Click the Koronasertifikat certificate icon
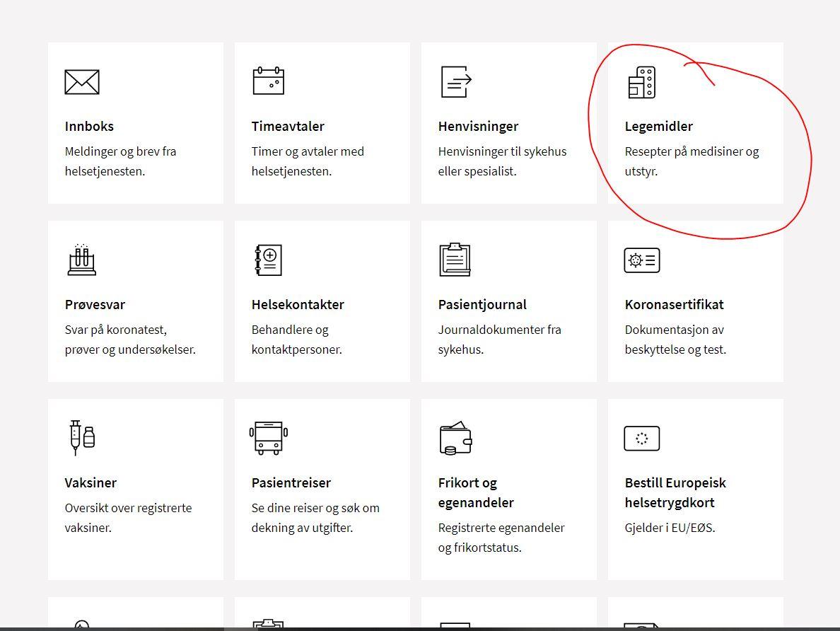Image resolution: width=840 pixels, height=631 pixels. [642, 260]
